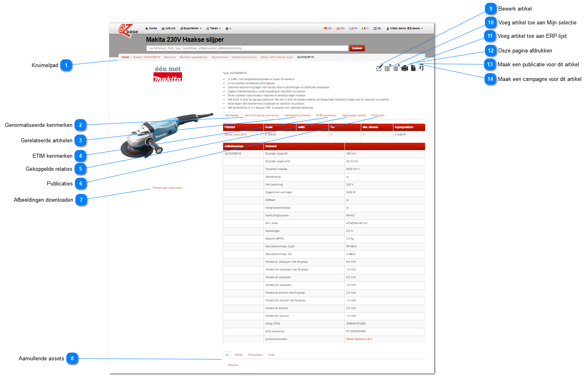Switch language to Italian (IT flag)
Viewport: 588px width, 377px height.
[365, 28]
